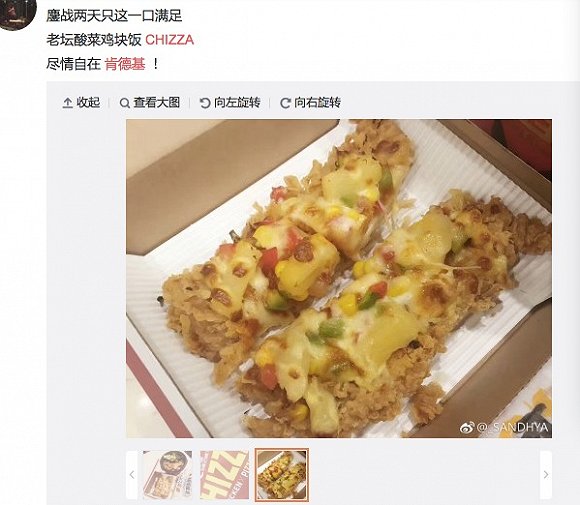This screenshot has height=505, width=580.
Task: Rotate the image using 向右旋转 label
Action: click(317, 102)
